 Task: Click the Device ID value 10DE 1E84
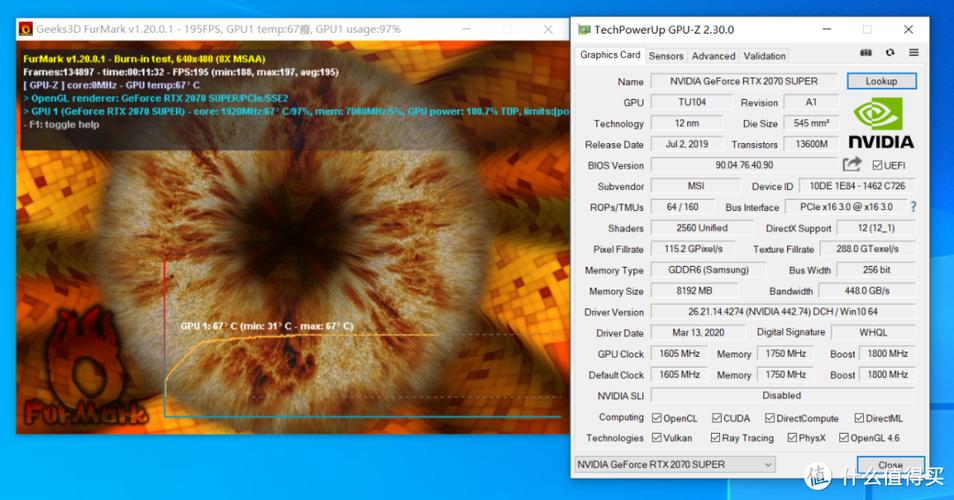[857, 186]
